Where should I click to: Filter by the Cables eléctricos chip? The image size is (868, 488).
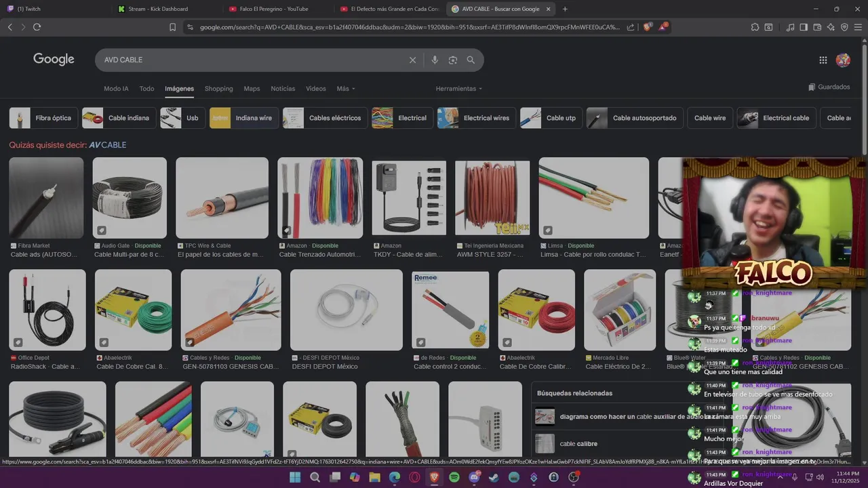tap(325, 118)
